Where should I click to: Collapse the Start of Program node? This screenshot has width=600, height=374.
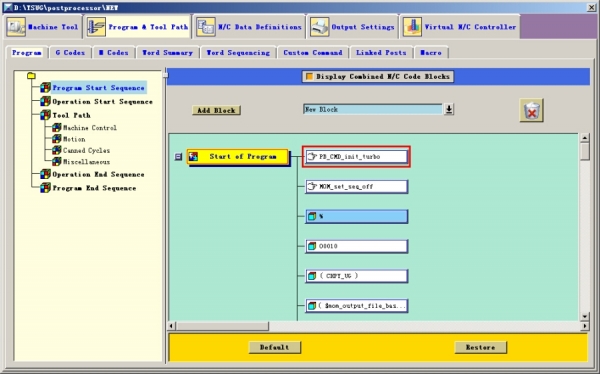(x=178, y=157)
